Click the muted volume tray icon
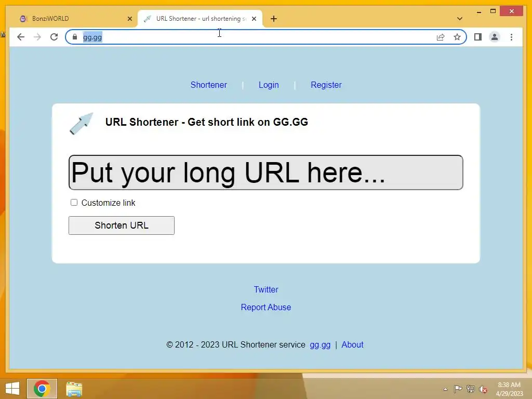This screenshot has width=532, height=399. [483, 389]
